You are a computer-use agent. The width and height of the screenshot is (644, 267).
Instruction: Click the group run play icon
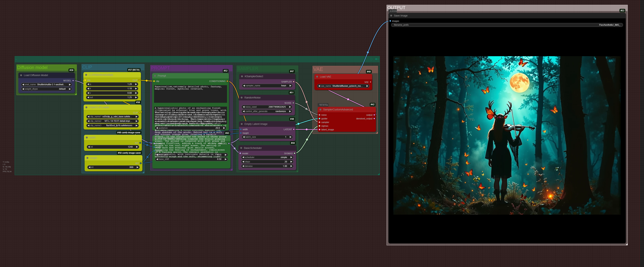[x=372, y=59]
